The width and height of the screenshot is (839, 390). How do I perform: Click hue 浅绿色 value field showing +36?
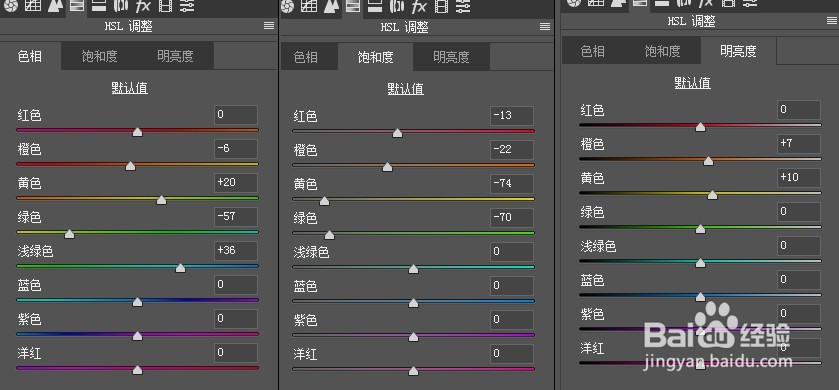click(x=236, y=251)
